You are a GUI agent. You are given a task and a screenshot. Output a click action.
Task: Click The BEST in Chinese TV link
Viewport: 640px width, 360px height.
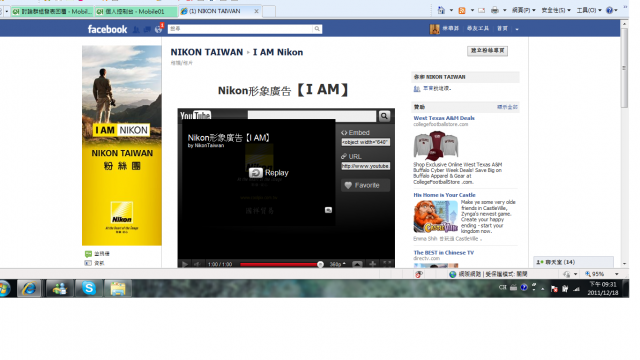(444, 253)
